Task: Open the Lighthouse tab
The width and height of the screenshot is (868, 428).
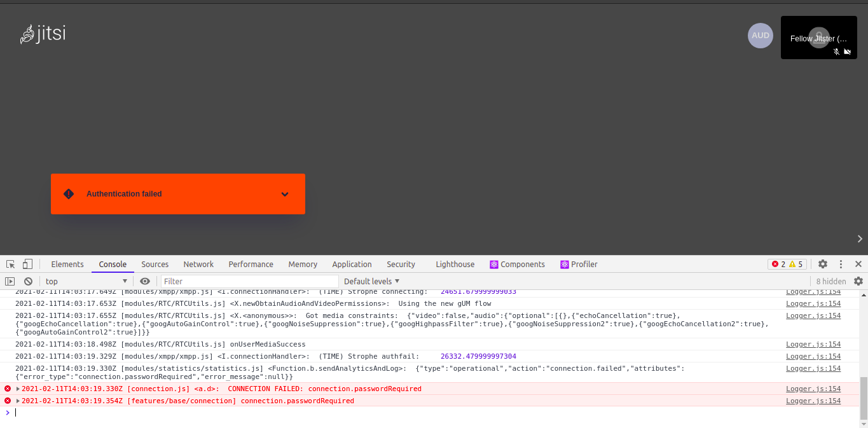Action: tap(455, 264)
